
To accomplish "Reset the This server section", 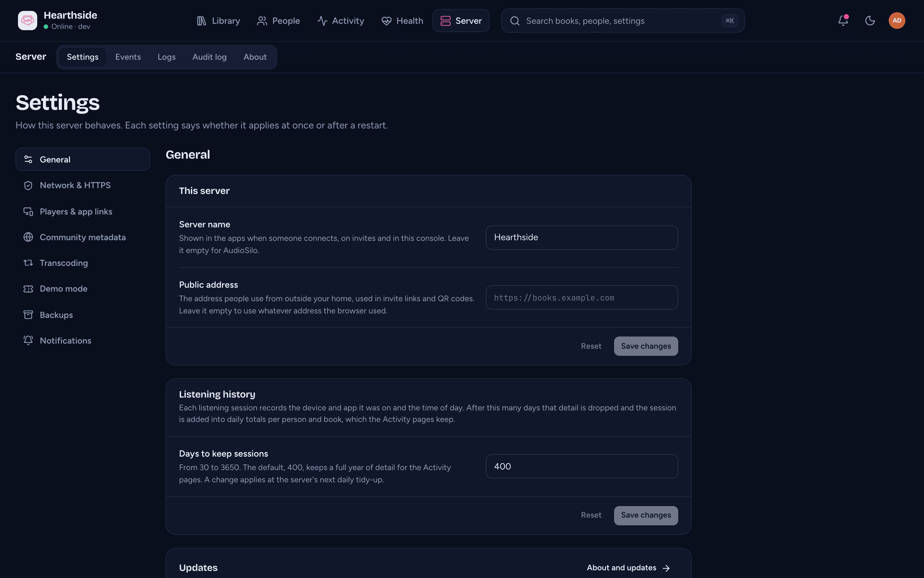I will [591, 346].
